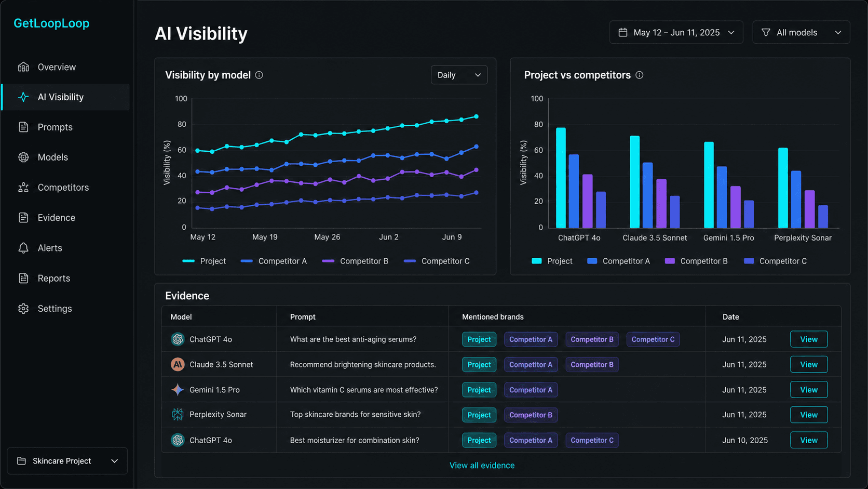Click View for the Jun 10, 2025 row

coord(809,440)
